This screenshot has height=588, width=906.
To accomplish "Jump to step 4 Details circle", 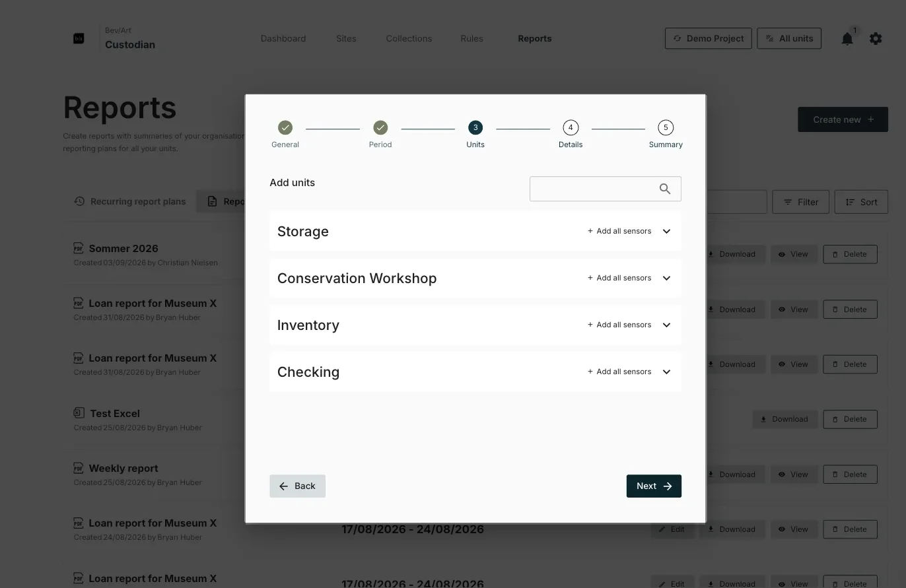I will 571,127.
